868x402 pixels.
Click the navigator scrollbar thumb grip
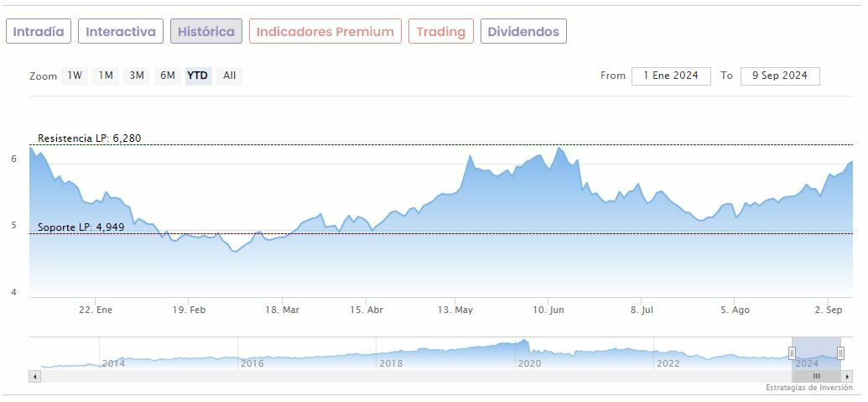[816, 376]
